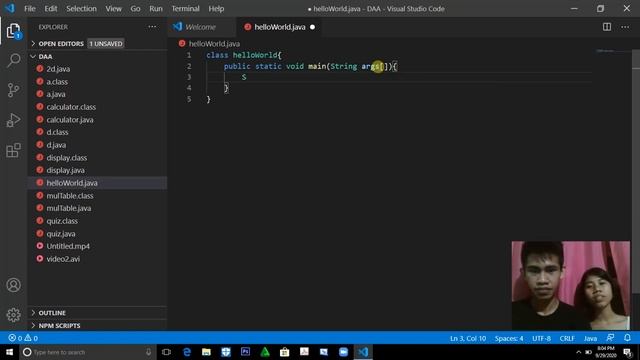Image resolution: width=640 pixels, height=360 pixels.
Task: Open video2.avi in explorer
Action: click(97, 259)
